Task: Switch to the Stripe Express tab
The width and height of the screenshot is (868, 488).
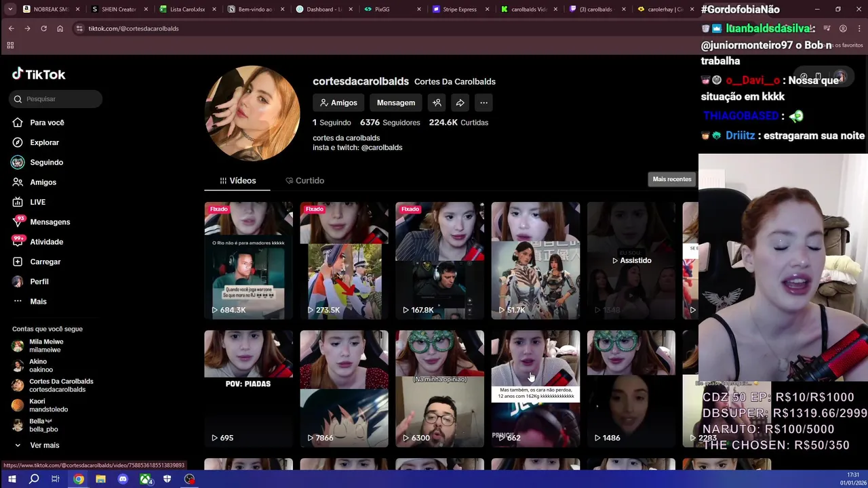Action: pos(462,9)
